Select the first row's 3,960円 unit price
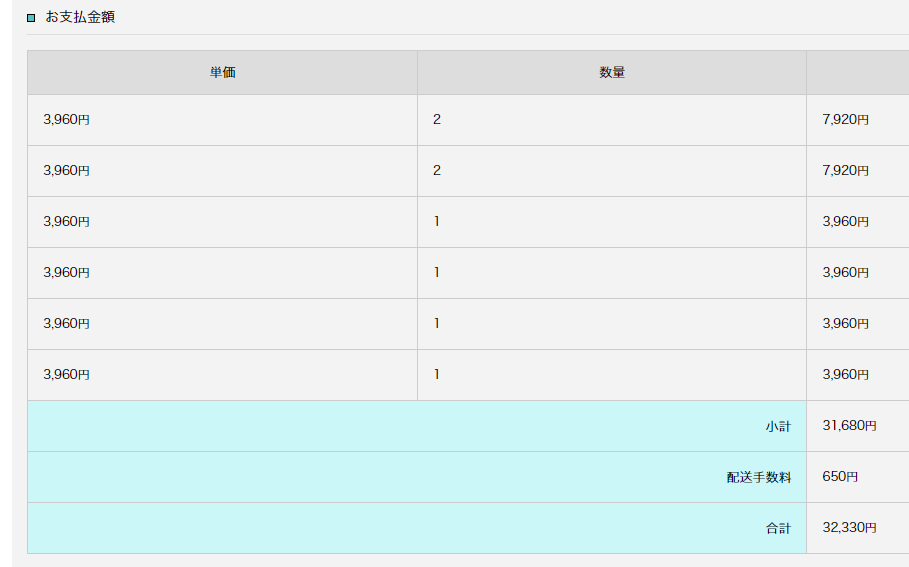Image resolution: width=909 pixels, height=567 pixels. tap(66, 119)
